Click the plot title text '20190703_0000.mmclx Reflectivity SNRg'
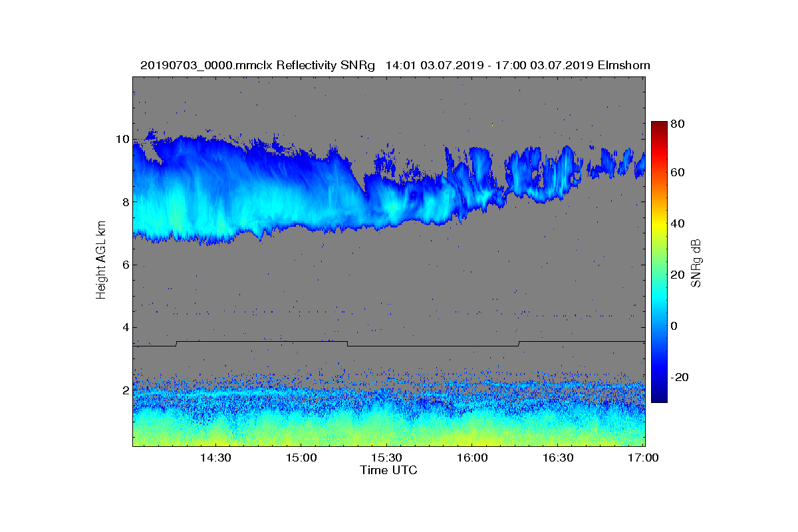This screenshot has height=532, width=798. 258,65
